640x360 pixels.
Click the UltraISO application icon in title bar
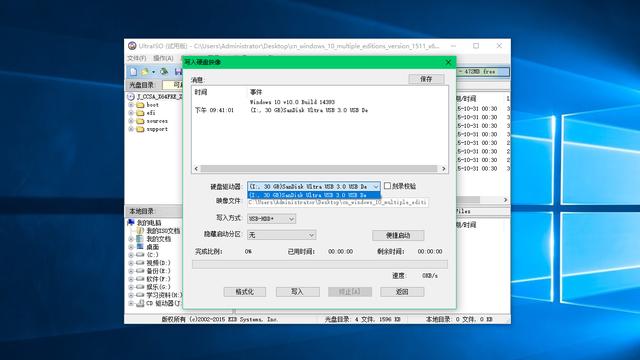click(132, 46)
